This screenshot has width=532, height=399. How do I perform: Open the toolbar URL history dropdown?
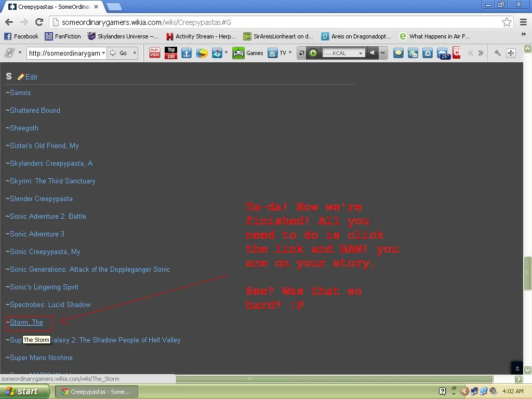point(103,53)
